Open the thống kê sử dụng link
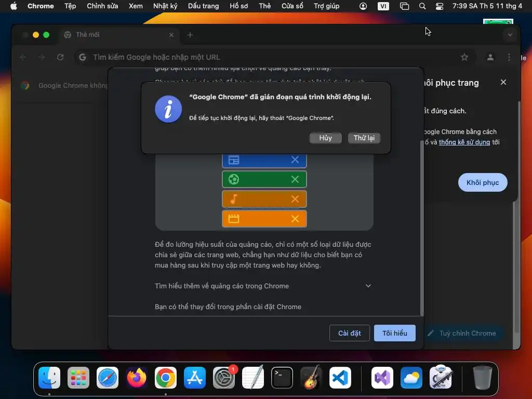 (x=464, y=142)
